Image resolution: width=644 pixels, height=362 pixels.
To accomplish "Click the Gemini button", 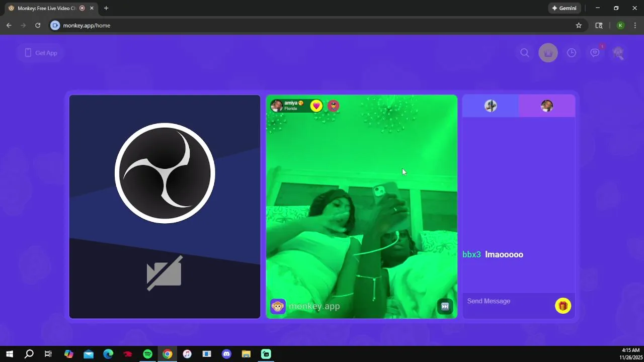I will tap(564, 8).
